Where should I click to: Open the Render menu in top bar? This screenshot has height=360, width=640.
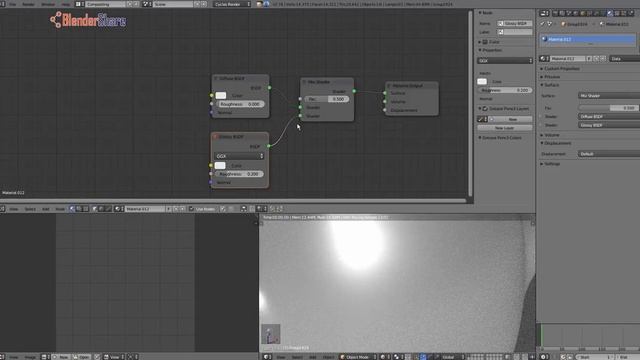click(28, 4)
